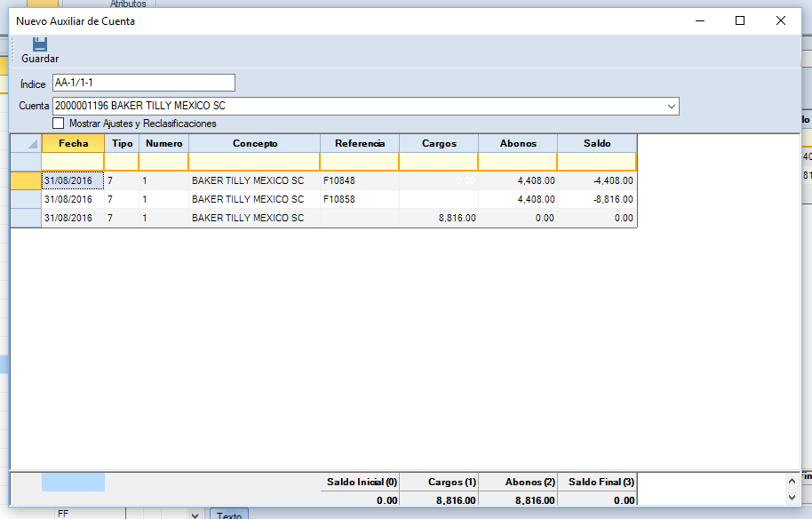Minimize the Nuevo Auxiliar de Cuenta window
This screenshot has height=519, width=812.
(698, 20)
